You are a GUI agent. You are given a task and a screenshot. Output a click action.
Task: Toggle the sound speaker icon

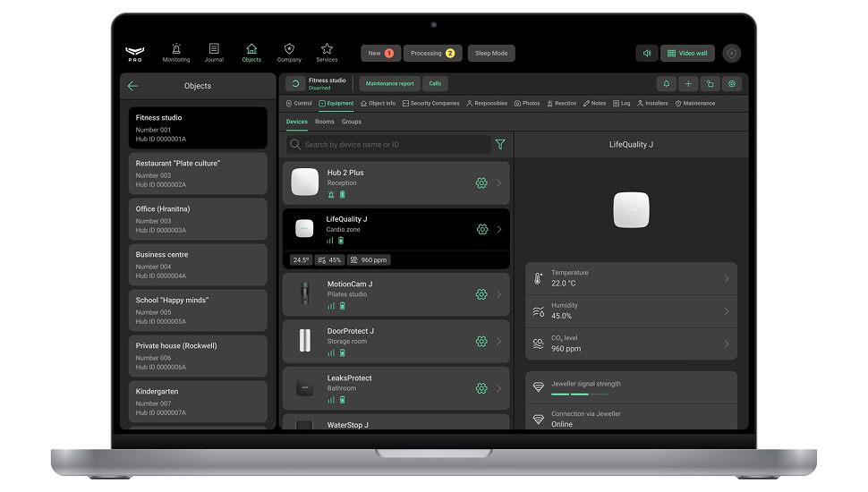click(x=647, y=53)
